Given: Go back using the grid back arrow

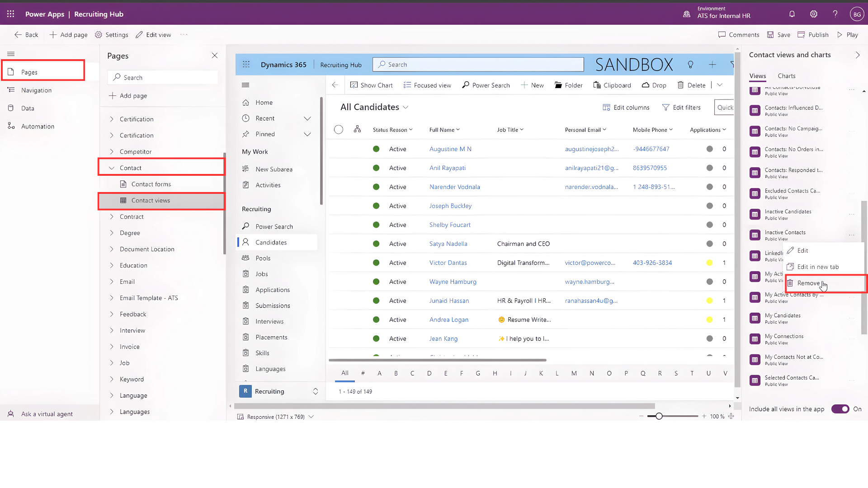Looking at the screenshot, I should (335, 85).
